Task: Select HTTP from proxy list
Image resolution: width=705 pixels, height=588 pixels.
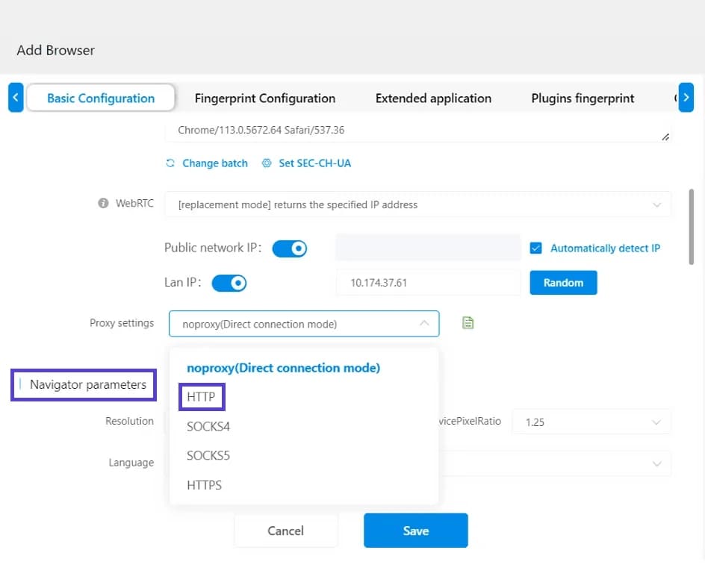Action: 202,397
